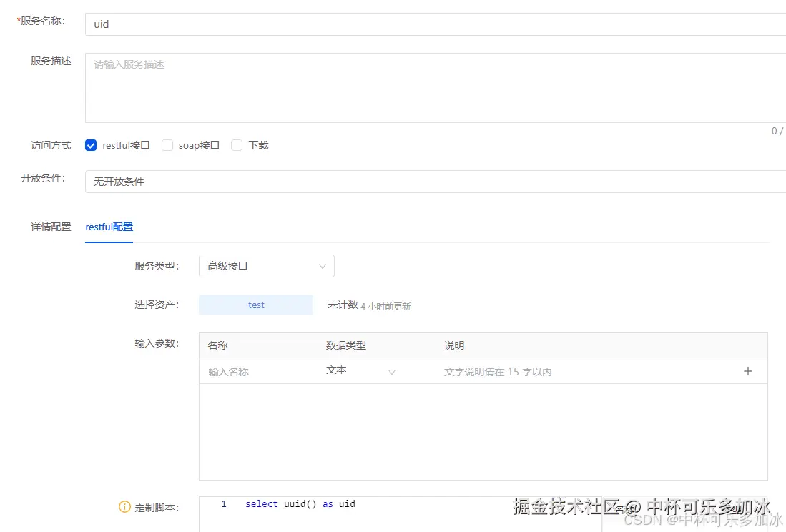
Task: Enable the 下载 checkbox
Action: tap(236, 144)
